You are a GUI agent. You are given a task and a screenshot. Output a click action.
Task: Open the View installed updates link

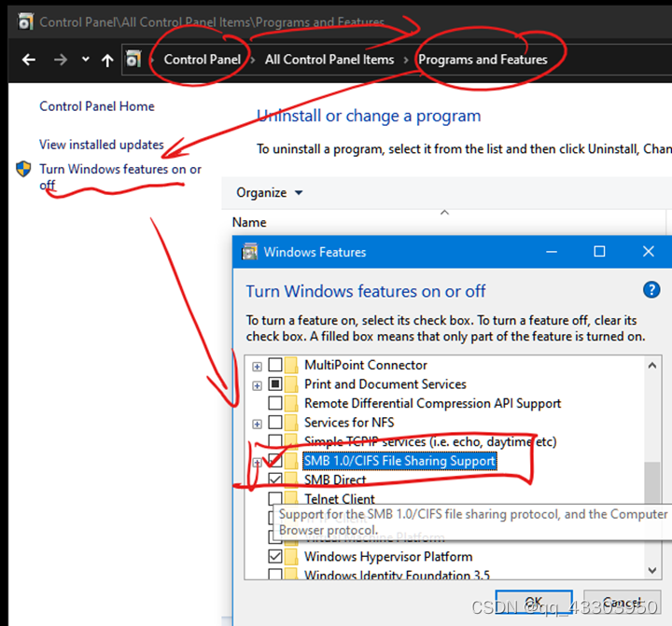click(102, 145)
